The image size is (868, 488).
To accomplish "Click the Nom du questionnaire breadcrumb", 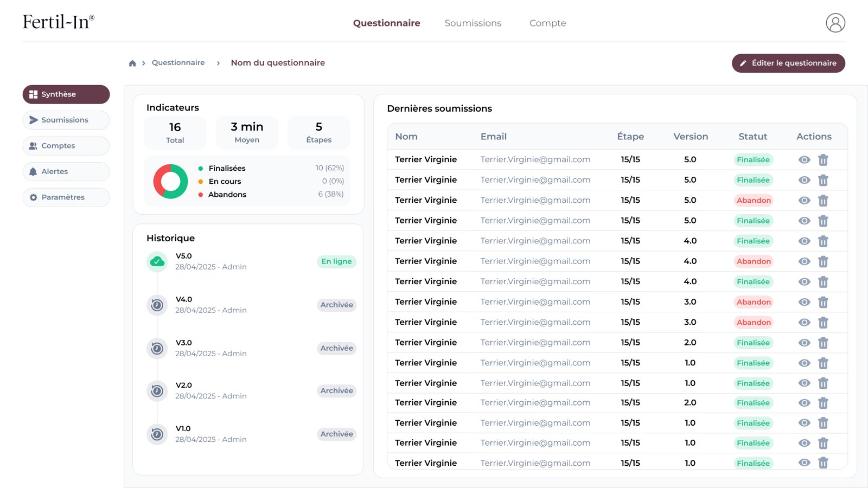I will pos(278,63).
